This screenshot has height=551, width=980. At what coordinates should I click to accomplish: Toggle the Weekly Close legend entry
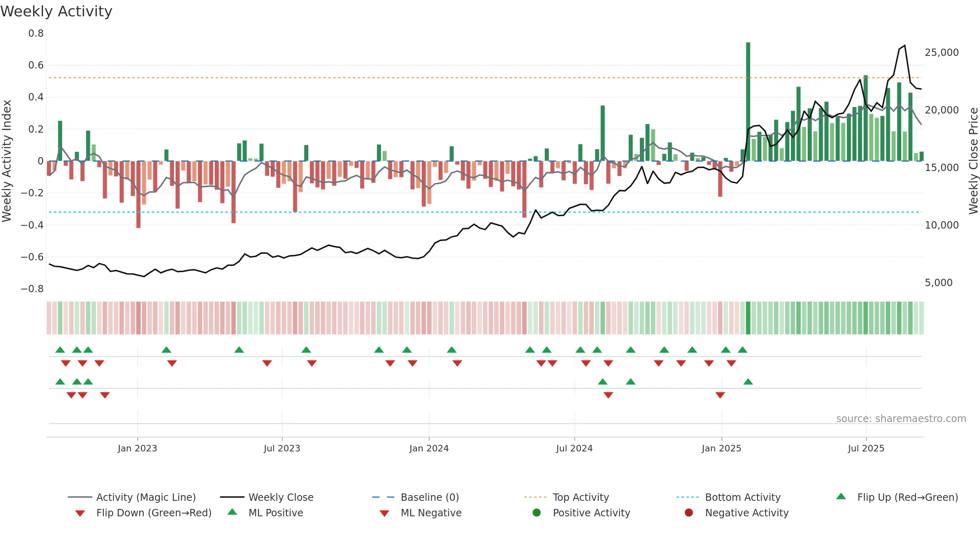click(x=267, y=497)
